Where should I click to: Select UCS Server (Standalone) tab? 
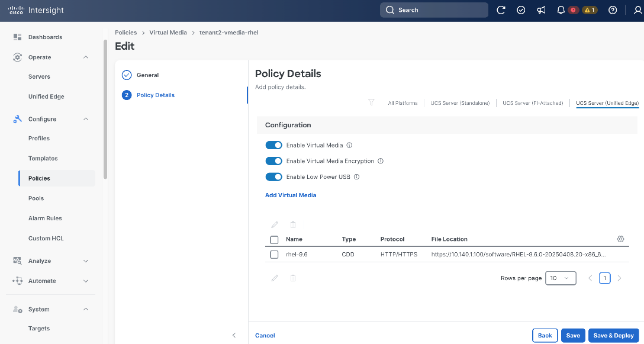click(x=460, y=103)
